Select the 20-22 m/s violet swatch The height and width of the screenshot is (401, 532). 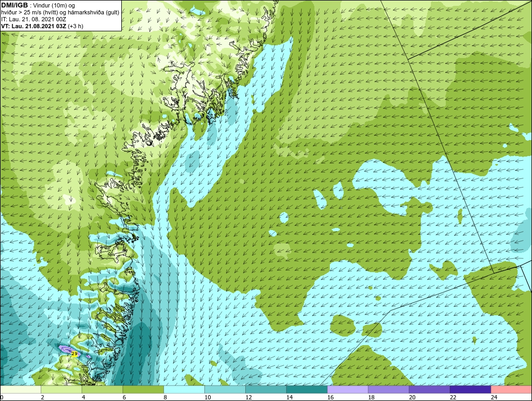429,389
